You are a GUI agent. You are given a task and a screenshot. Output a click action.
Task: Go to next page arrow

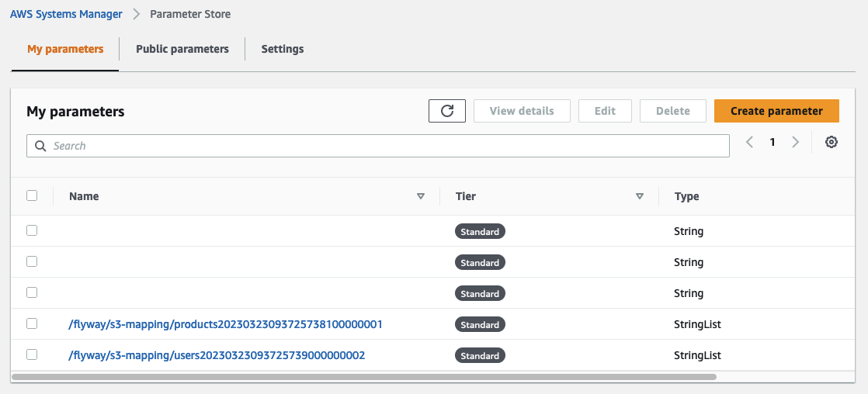(x=795, y=143)
